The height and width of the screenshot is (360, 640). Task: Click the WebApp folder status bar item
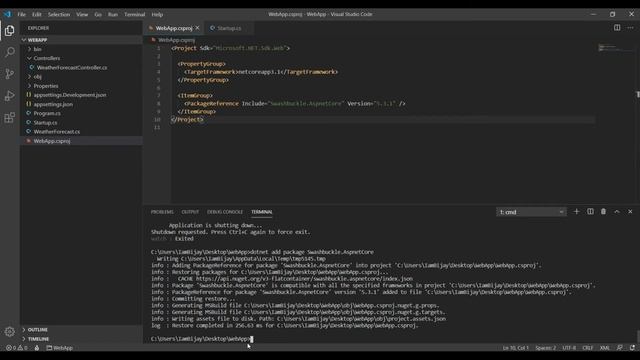[x=60, y=348]
